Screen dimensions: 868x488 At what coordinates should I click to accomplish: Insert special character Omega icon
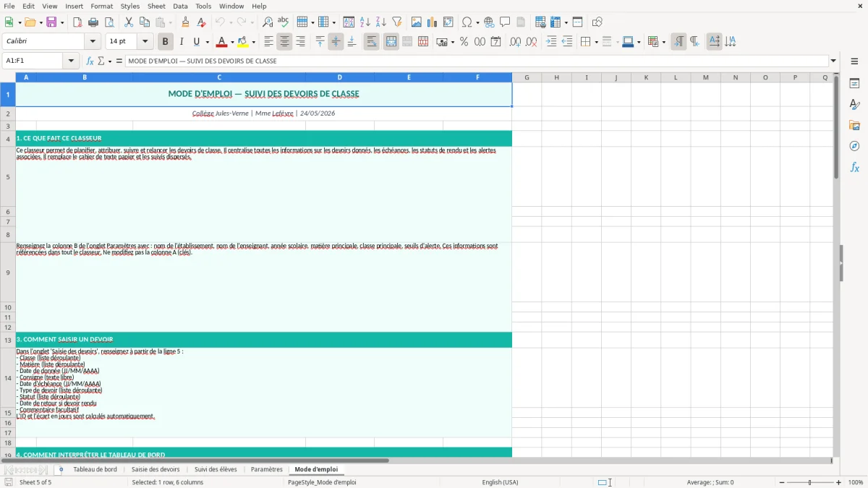point(467,22)
